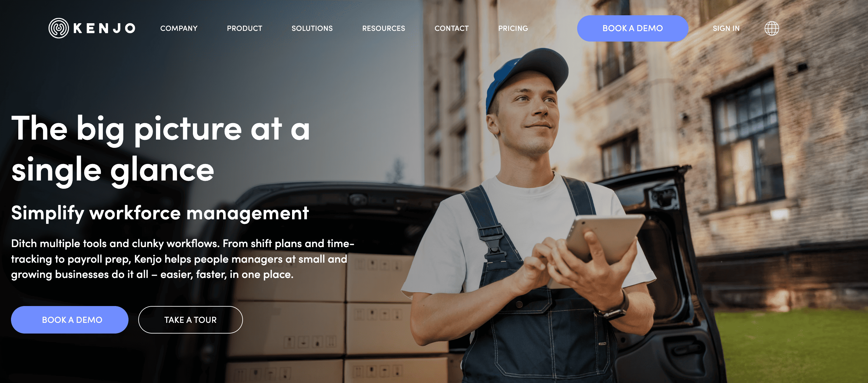The image size is (868, 383).
Task: Click the Kenjo circular logo icon
Action: tap(59, 28)
